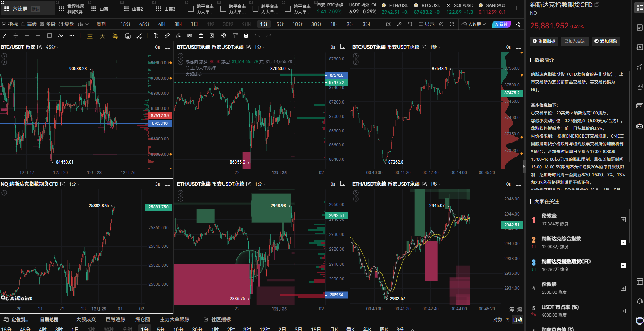This screenshot has width=644, height=331.
Task: Click the AI解读 button
Action: [x=501, y=24]
